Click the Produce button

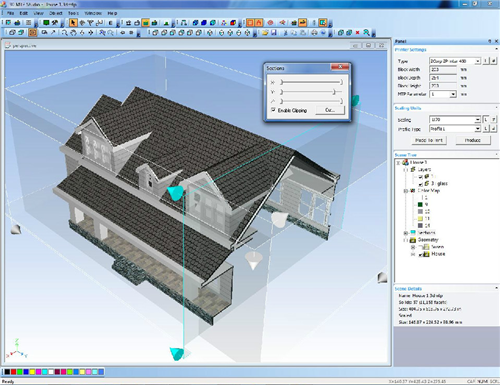(x=473, y=140)
